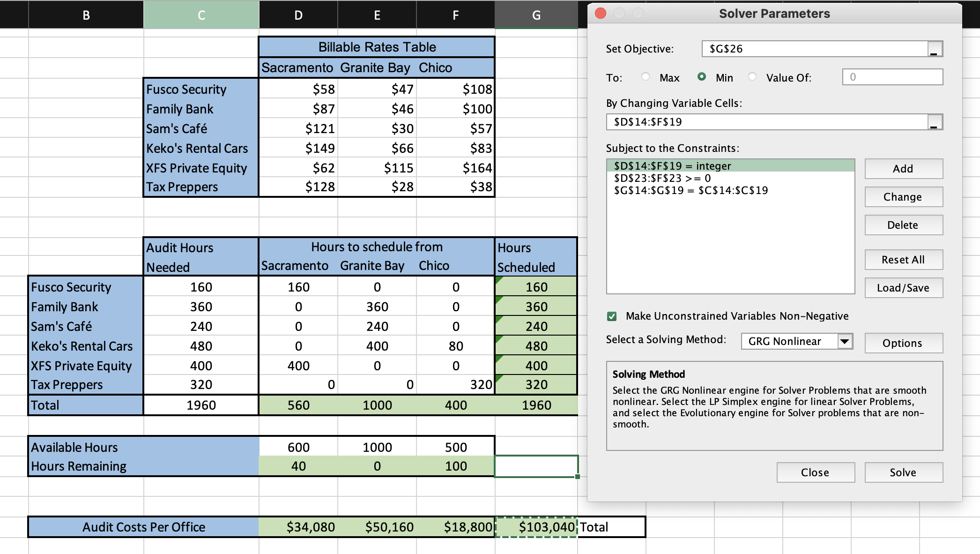Click the Set Objective range selector icon
This screenshot has height=554, width=980.
pos(935,49)
